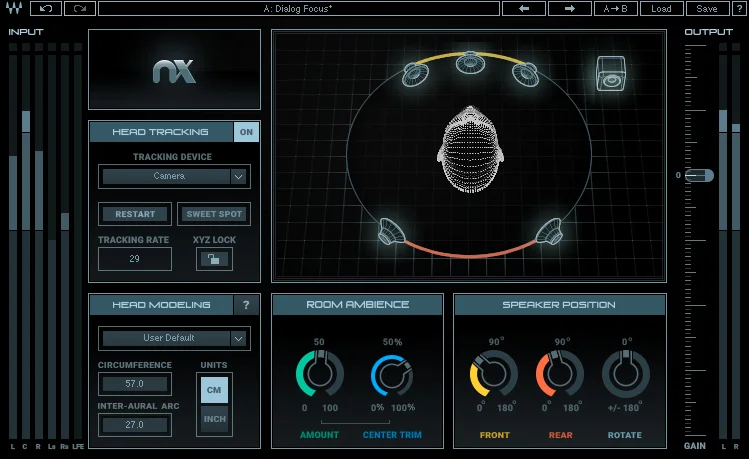Click the Waves logo icon

[x=14, y=8]
